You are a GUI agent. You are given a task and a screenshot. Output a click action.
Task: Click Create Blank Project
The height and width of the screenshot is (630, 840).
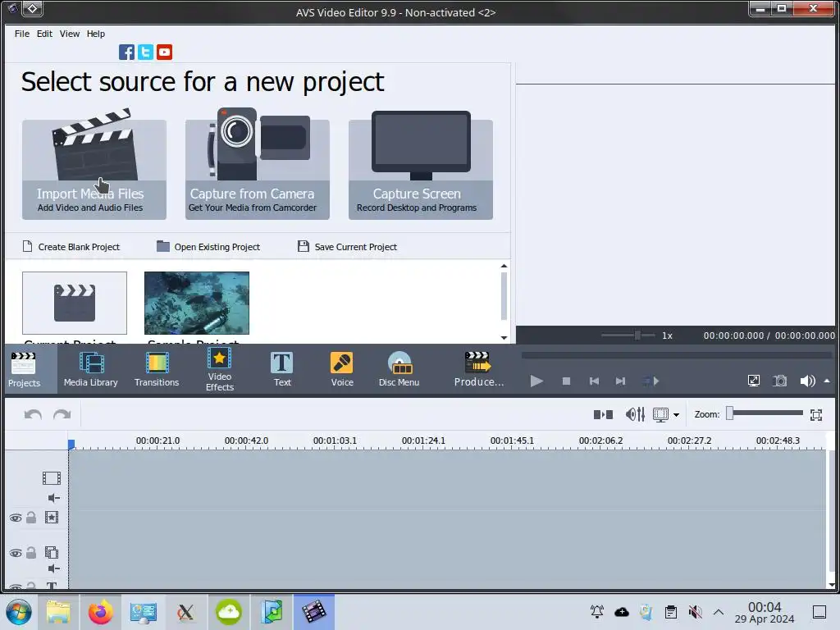pyautogui.click(x=71, y=246)
